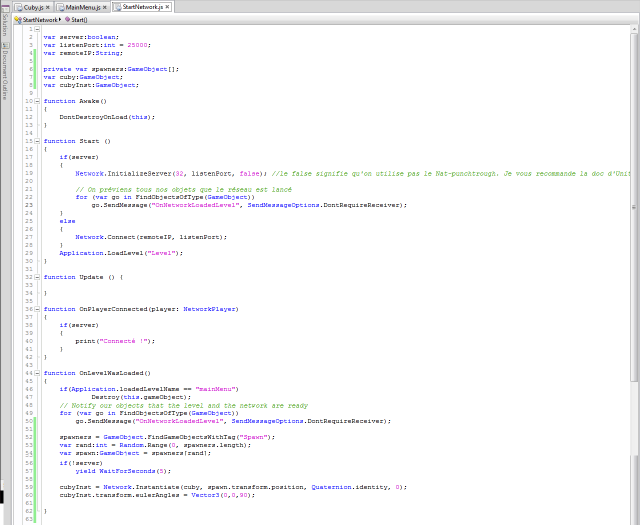Switch to the Cuby.js tab

tap(33, 7)
